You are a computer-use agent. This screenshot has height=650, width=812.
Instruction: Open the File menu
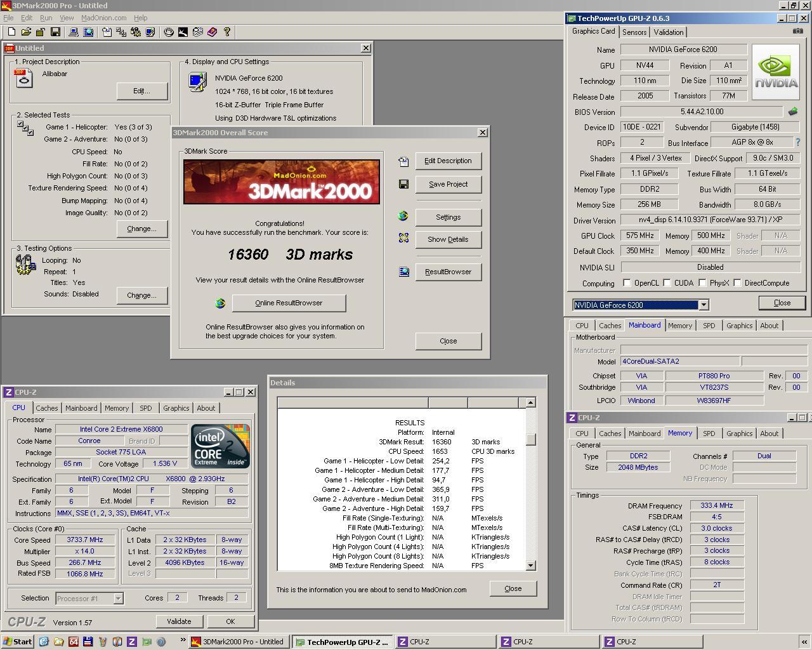8,18
